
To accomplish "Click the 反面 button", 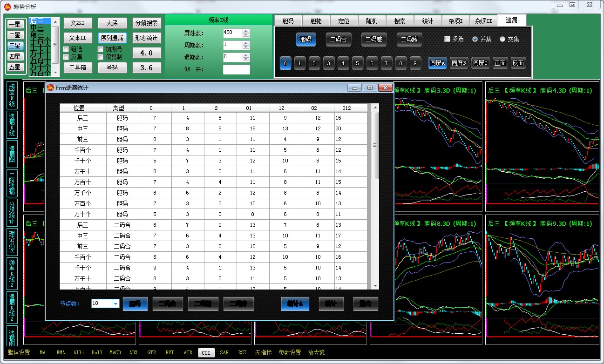I will 518,63.
